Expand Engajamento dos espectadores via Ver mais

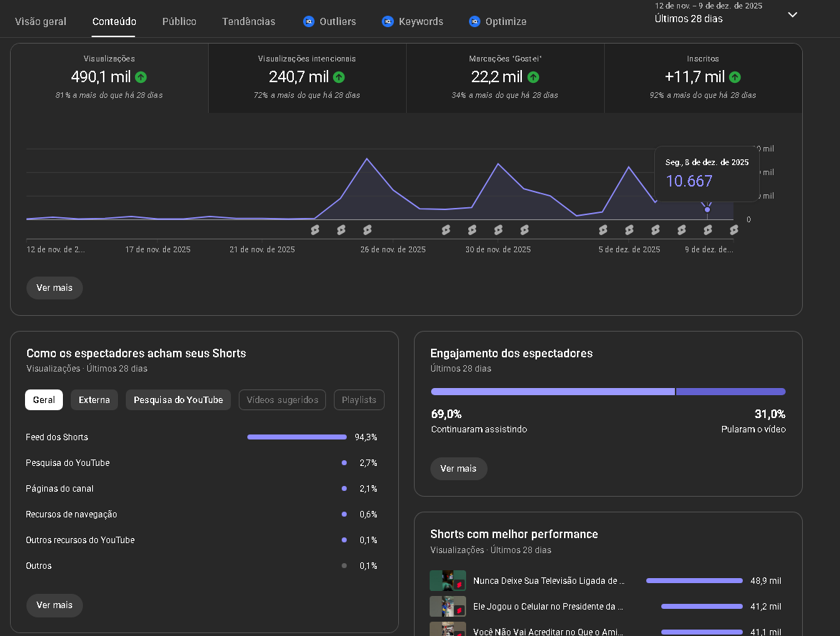[458, 469]
